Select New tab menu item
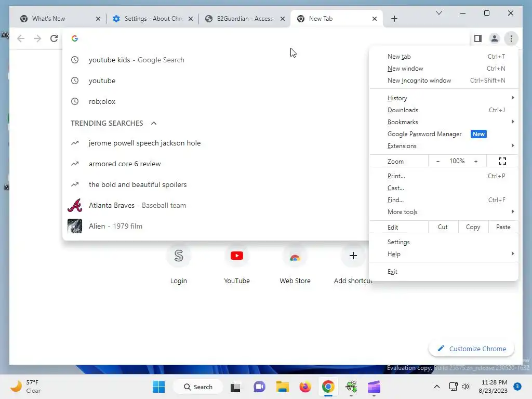 pyautogui.click(x=444, y=57)
